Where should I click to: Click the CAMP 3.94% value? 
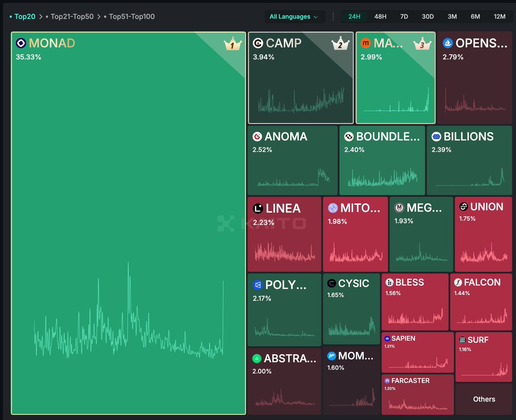[x=264, y=57]
